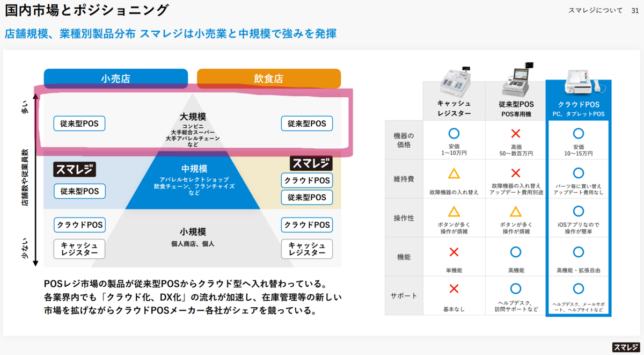
Task: Click the text "10〜15万円"
Action: click(579, 153)
